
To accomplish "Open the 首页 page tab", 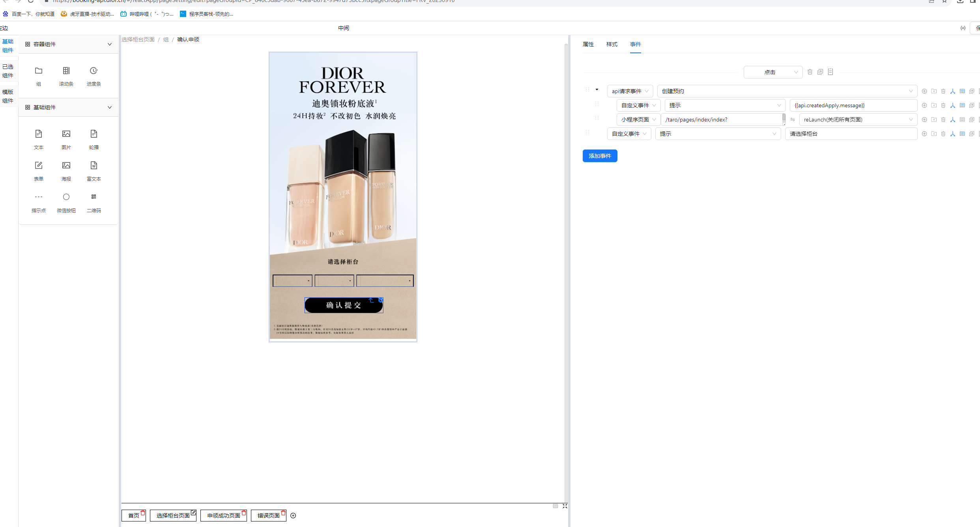I will point(134,516).
